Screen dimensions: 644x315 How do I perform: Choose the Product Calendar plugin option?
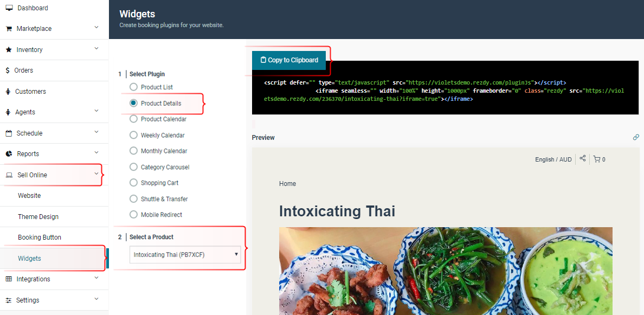tap(133, 119)
